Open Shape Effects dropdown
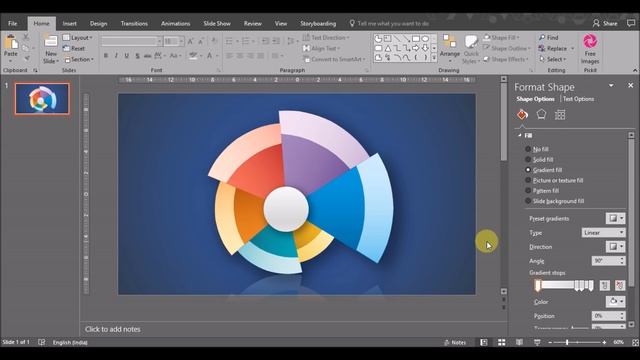Image resolution: width=640 pixels, height=360 pixels. [506, 59]
